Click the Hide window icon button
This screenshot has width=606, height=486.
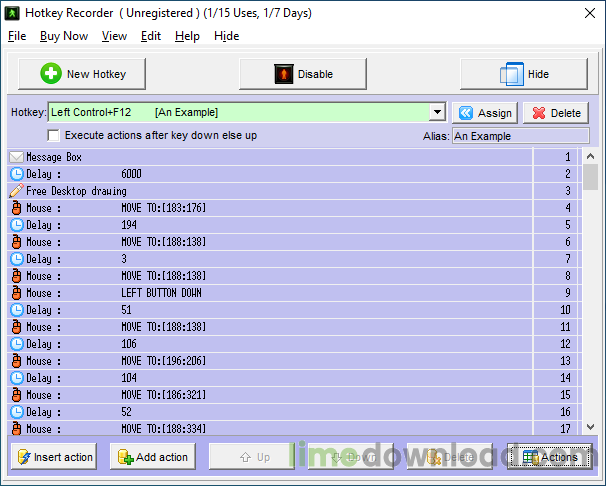click(511, 74)
